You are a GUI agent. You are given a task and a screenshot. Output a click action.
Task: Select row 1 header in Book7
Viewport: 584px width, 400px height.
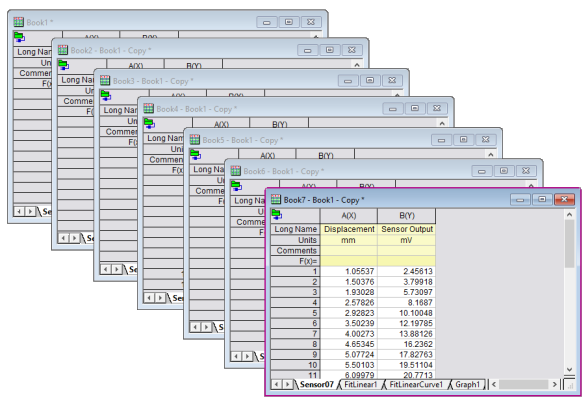[x=295, y=272]
